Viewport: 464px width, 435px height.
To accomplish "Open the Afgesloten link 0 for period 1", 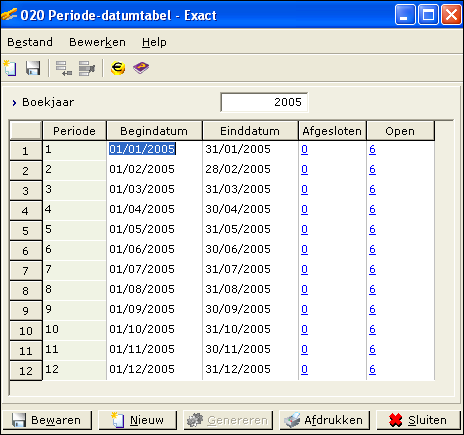I will click(304, 150).
